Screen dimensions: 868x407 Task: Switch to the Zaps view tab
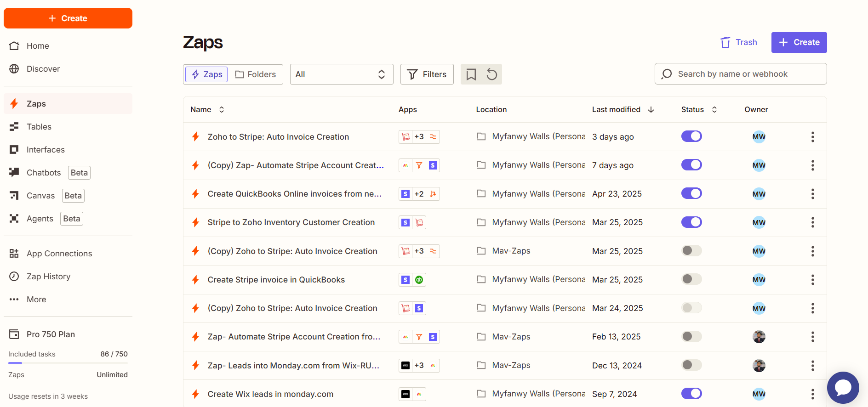tap(206, 74)
